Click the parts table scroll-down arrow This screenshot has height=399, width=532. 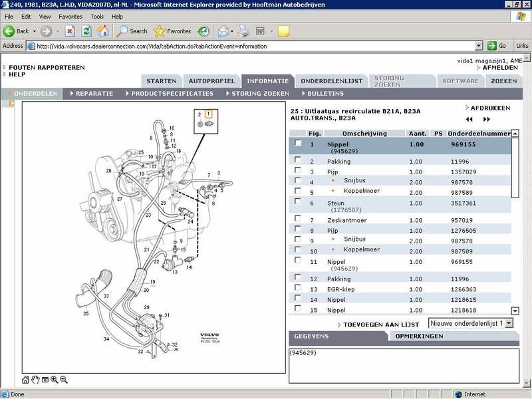(x=515, y=311)
